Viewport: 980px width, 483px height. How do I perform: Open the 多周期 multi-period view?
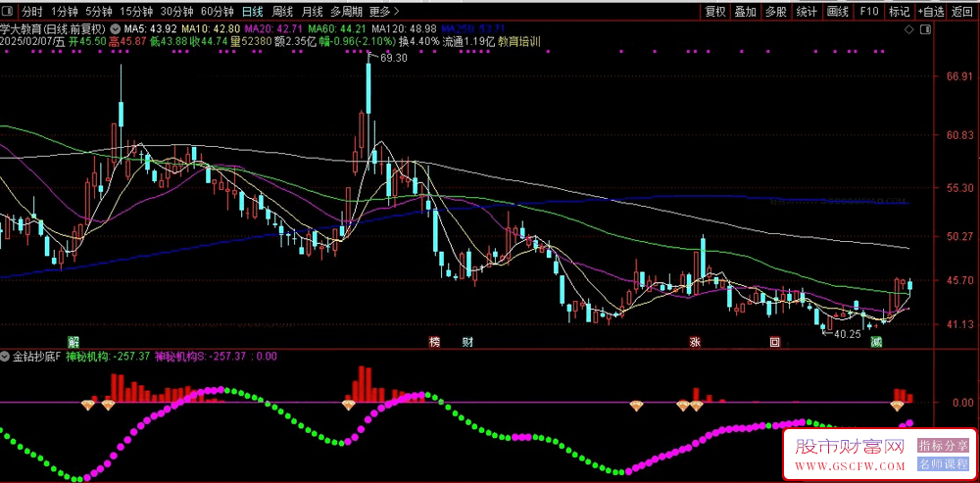[x=346, y=11]
